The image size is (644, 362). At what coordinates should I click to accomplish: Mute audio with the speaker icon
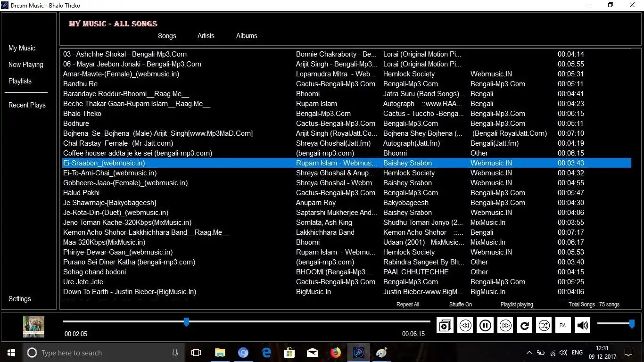coord(583,325)
